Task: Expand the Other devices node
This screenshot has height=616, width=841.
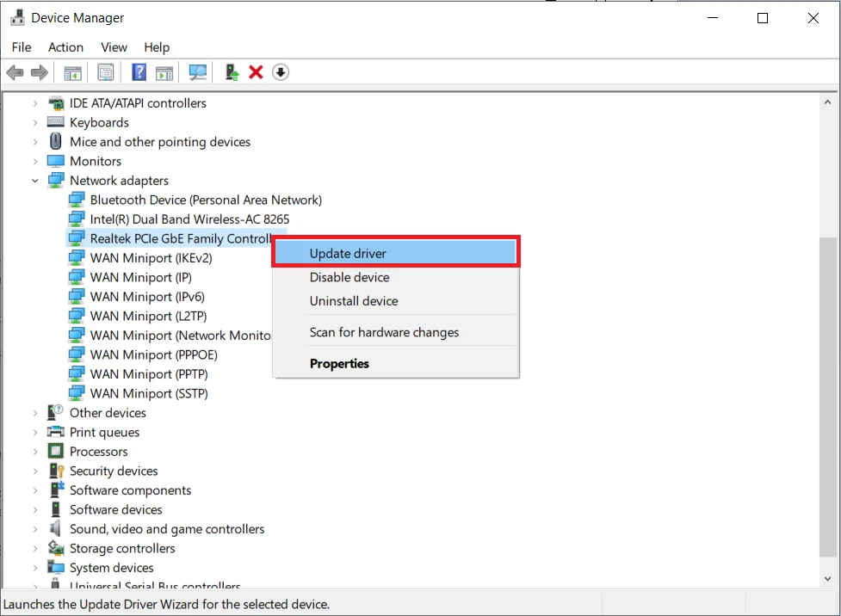Action: pos(35,413)
